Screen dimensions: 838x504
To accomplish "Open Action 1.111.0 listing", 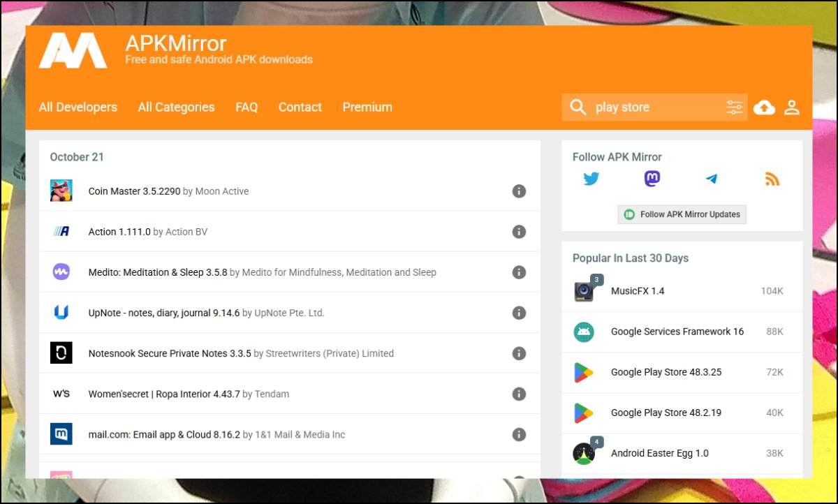I will point(119,232).
